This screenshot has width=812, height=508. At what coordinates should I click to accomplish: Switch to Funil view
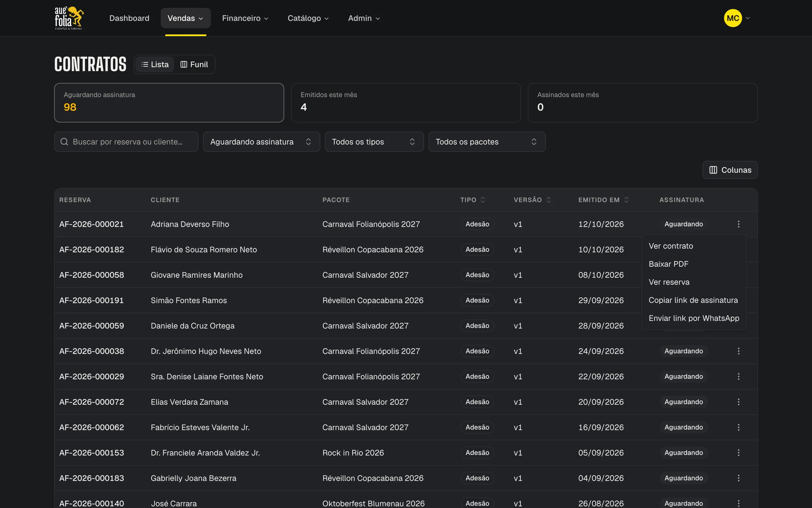pos(194,65)
